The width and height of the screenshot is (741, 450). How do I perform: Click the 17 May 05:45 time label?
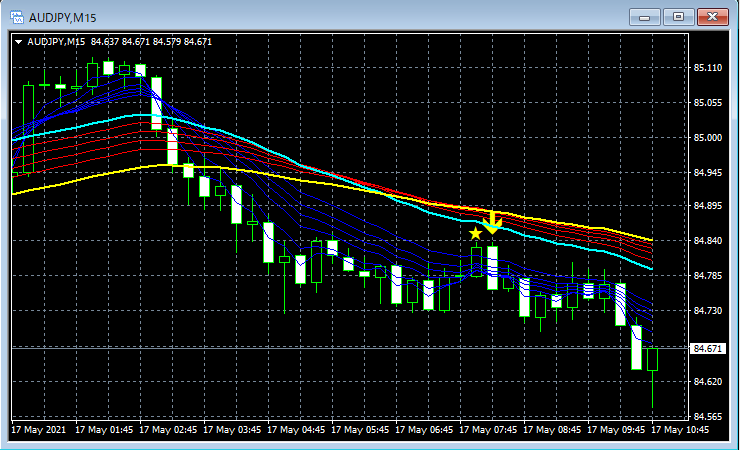tap(360, 431)
